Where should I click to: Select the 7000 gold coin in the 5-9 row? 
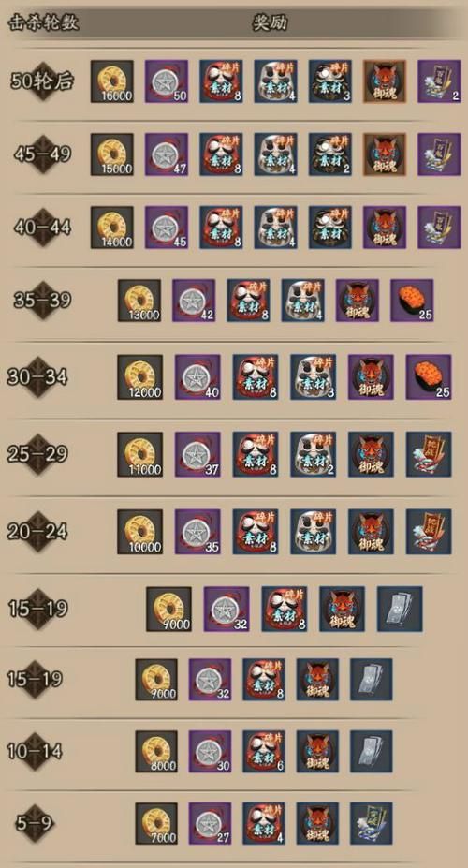(156, 824)
